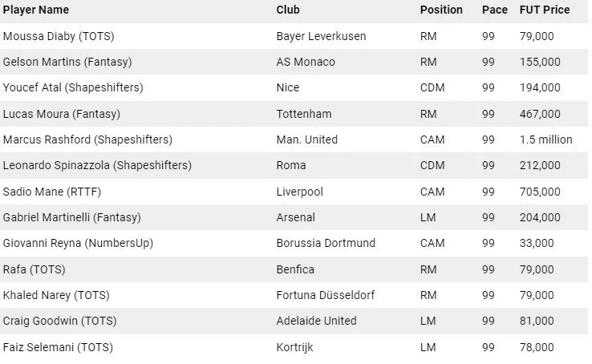This screenshot has width=592, height=364.
Task: Click the FUT Price column header
Action: [545, 10]
